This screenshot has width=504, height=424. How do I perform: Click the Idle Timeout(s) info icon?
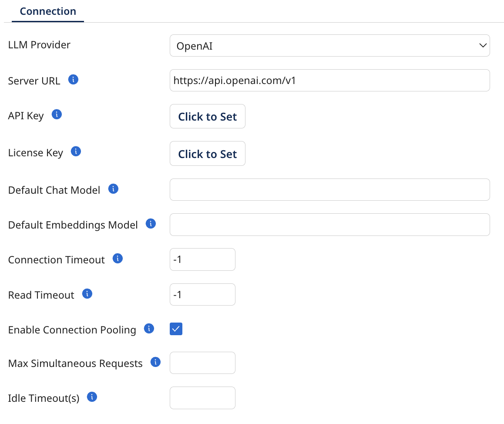91,397
